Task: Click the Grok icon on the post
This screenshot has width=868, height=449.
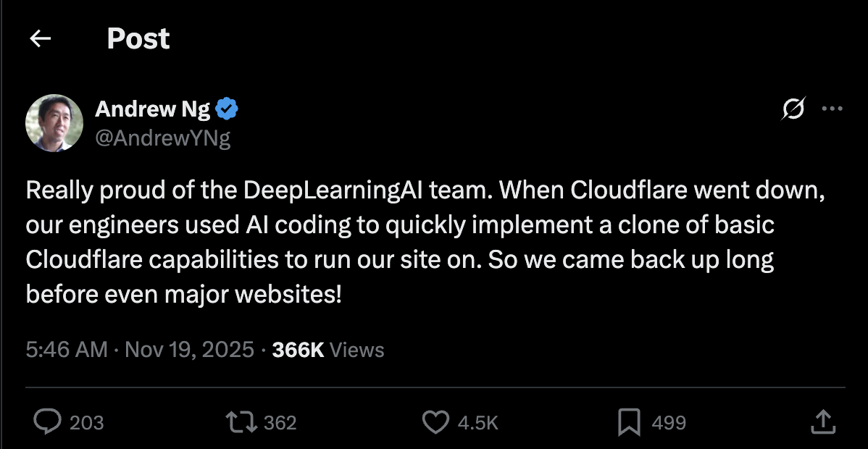Action: tap(793, 108)
